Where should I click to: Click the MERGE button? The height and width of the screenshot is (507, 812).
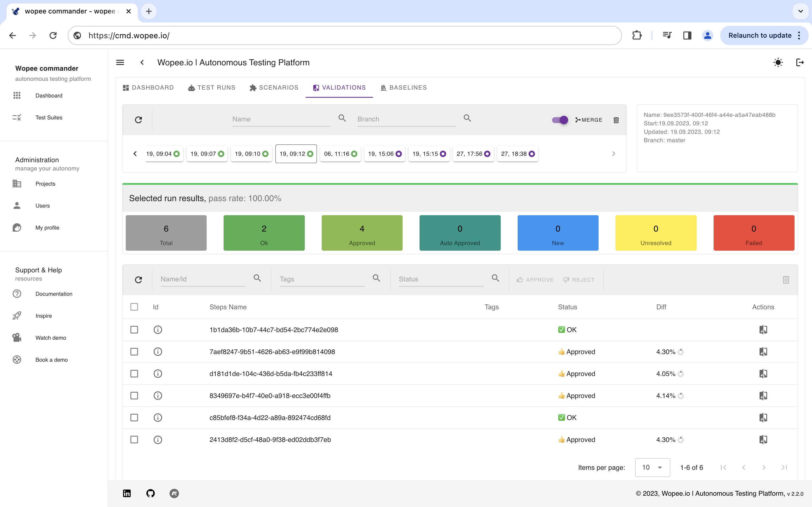click(589, 120)
